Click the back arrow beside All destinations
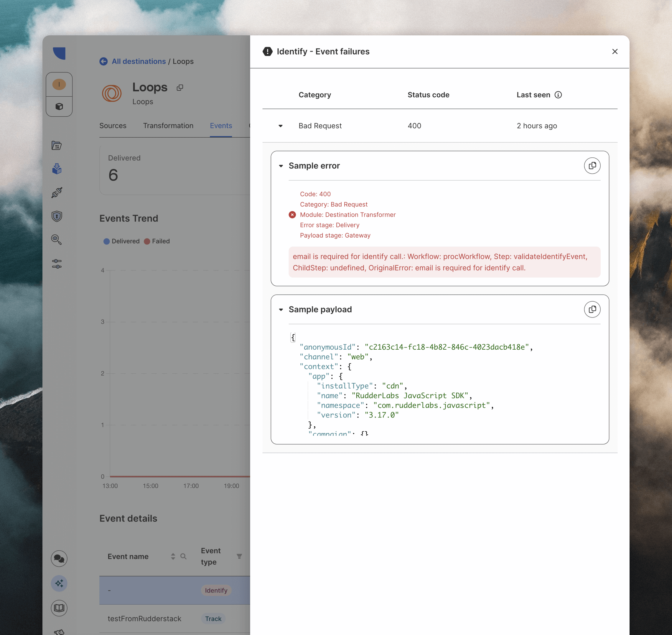The image size is (672, 635). click(103, 61)
